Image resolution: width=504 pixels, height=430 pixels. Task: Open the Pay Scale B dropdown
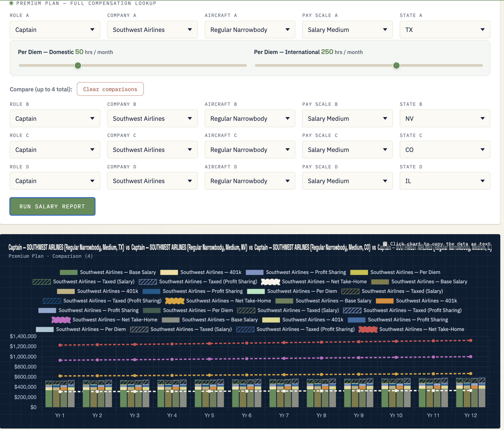point(348,119)
